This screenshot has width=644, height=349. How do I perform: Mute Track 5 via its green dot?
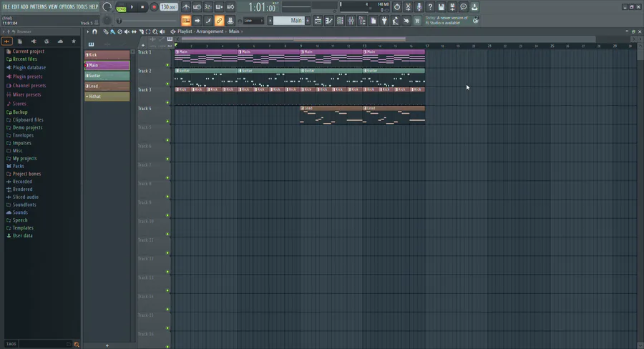167,140
